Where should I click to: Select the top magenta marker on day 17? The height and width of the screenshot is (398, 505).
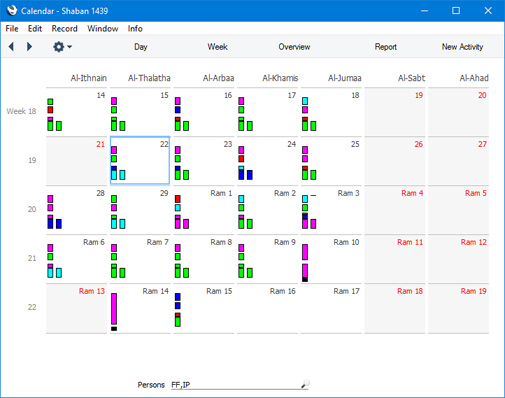(241, 101)
